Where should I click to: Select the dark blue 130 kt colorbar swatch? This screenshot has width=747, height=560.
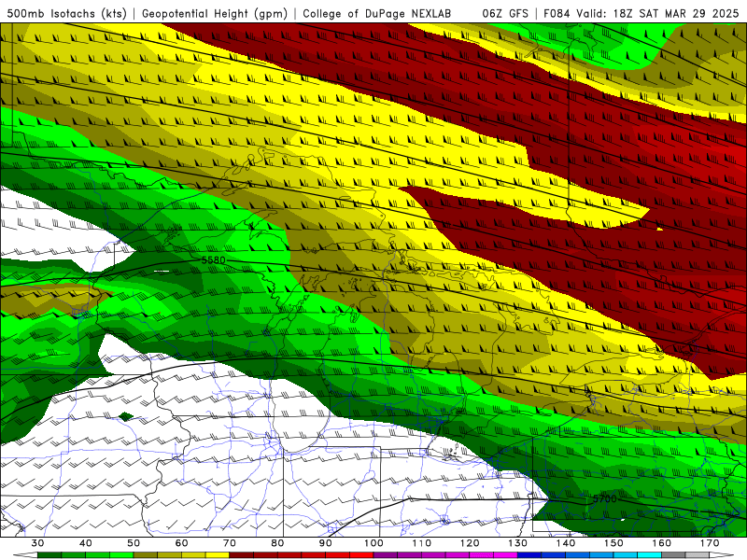click(x=529, y=555)
